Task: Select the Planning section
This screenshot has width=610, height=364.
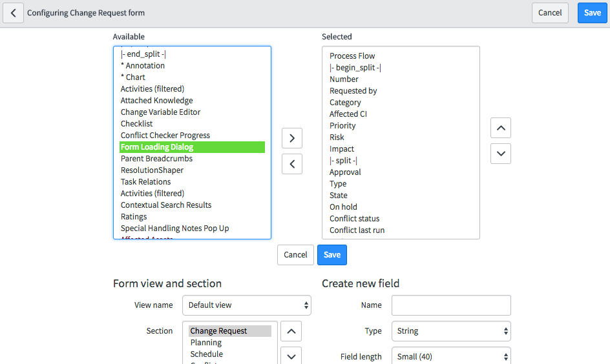Action: click(206, 343)
